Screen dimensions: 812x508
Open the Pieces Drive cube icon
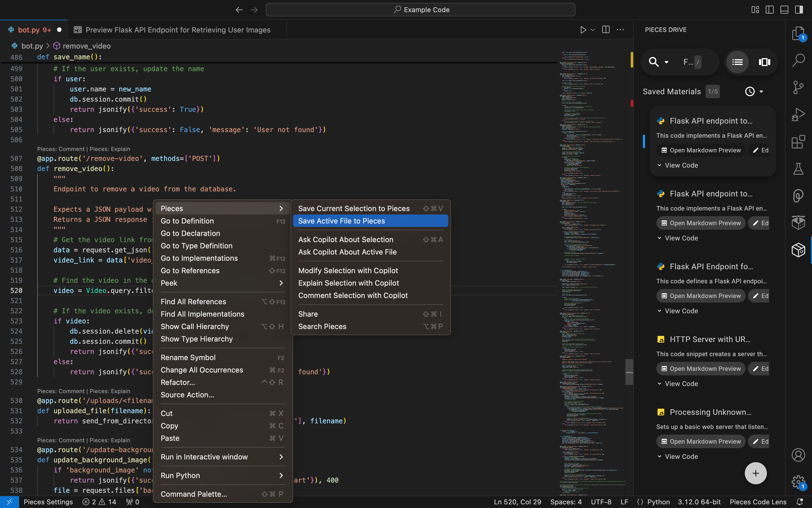tap(798, 250)
